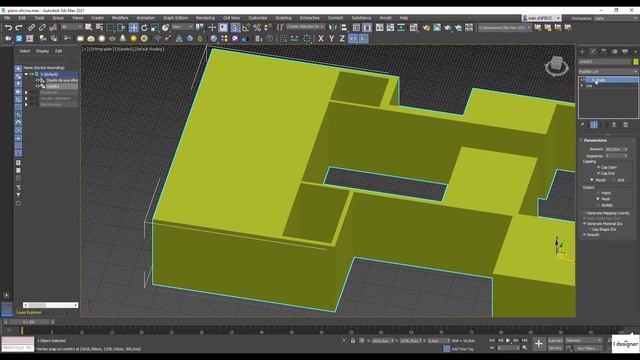
Task: Click Remove Modifier trash icon
Action: point(614,125)
